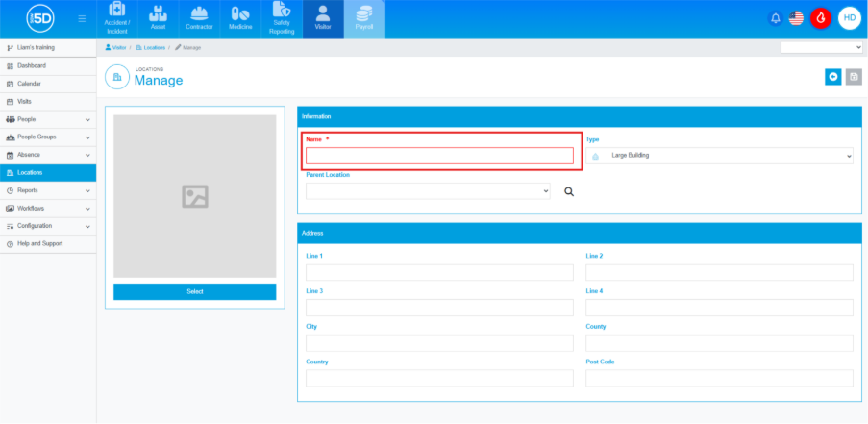Open the Contractor hard hat module

(x=200, y=18)
